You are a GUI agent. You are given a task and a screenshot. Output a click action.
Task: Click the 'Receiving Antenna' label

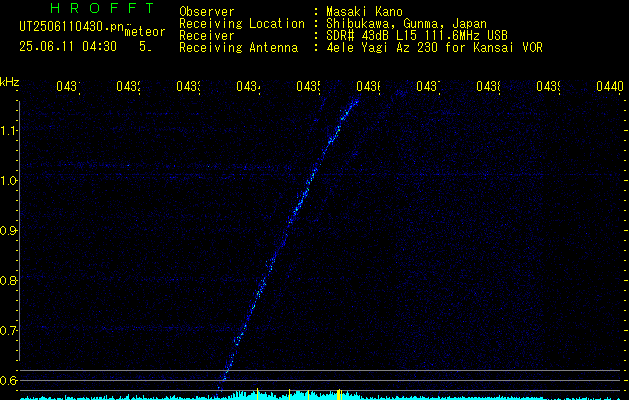click(239, 48)
